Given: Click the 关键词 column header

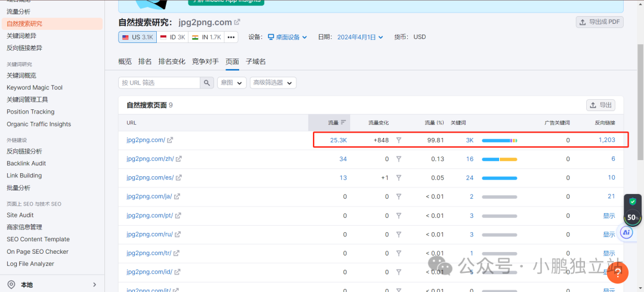Looking at the screenshot, I should tap(459, 122).
